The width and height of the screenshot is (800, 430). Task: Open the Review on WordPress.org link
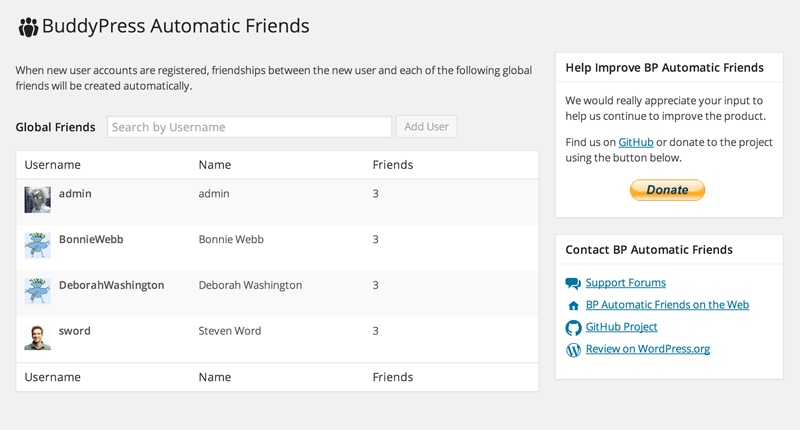point(647,349)
